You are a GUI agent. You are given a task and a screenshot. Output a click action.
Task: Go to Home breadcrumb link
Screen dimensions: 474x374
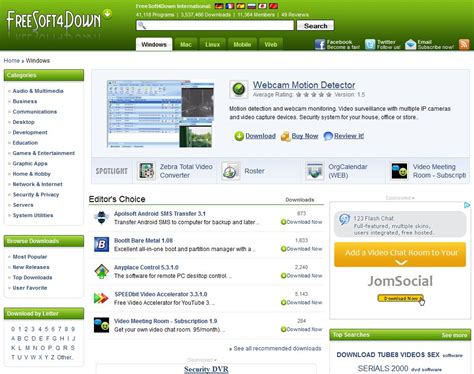coord(12,61)
